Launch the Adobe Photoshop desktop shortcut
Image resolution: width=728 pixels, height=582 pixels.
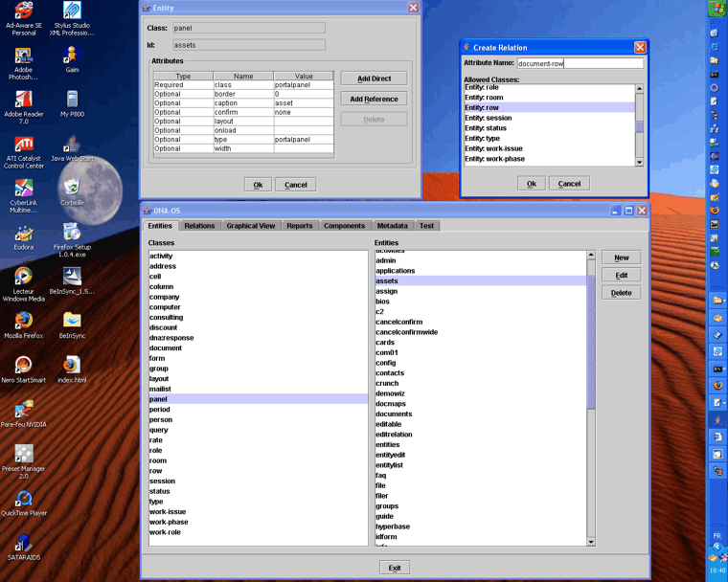(23, 63)
